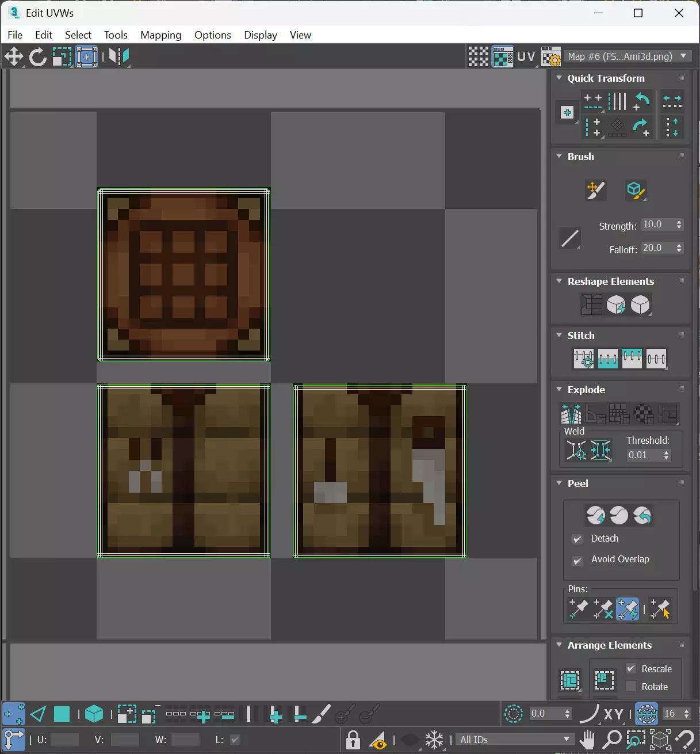Select the Scale tool in top toolbar
700x754 pixels.
point(62,56)
